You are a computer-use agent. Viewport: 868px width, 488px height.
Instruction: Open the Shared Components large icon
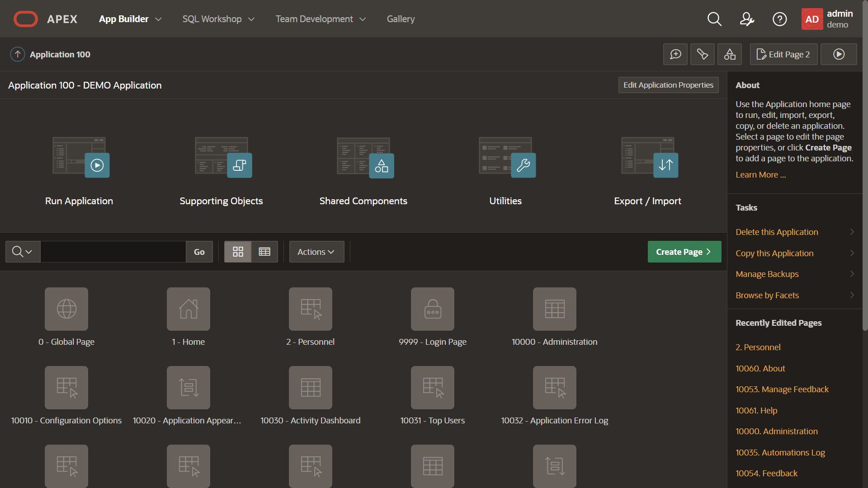point(365,157)
